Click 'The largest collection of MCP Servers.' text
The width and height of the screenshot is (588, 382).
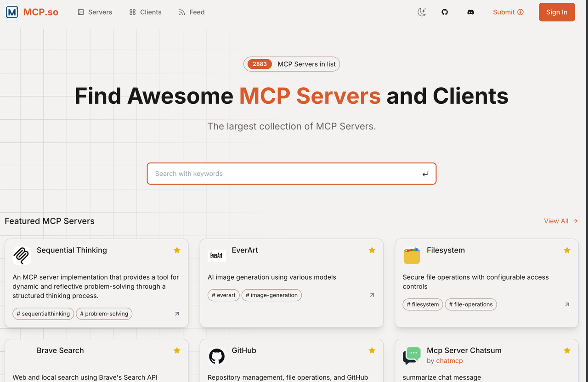292,126
